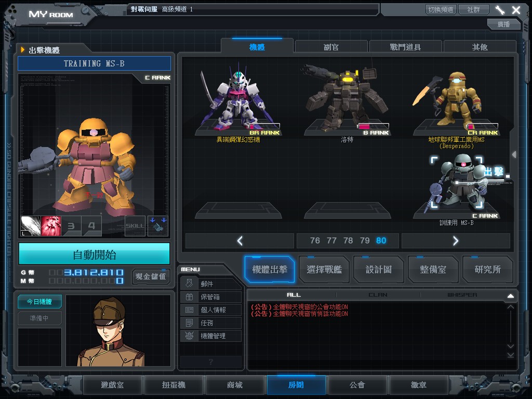Open the wrench settings icon
Screen dimensions: 532x399
pos(500,10)
